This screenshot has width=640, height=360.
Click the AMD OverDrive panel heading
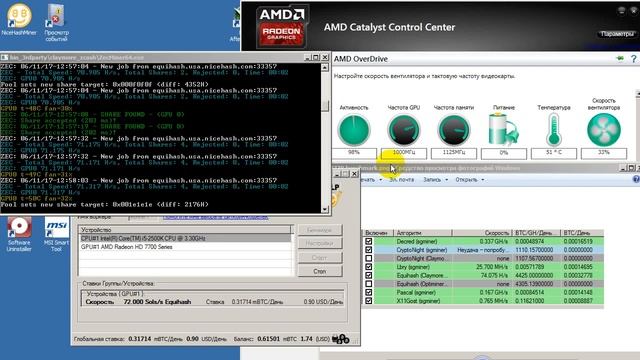[x=361, y=59]
